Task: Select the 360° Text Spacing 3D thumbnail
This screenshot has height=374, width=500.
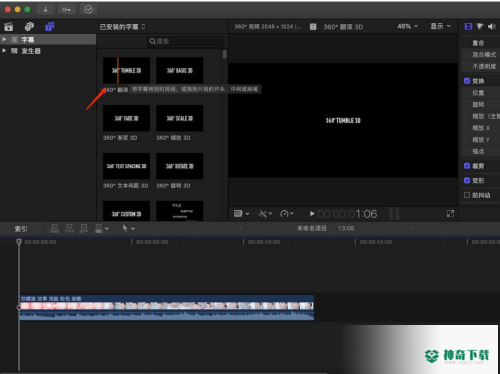Action: (x=126, y=166)
